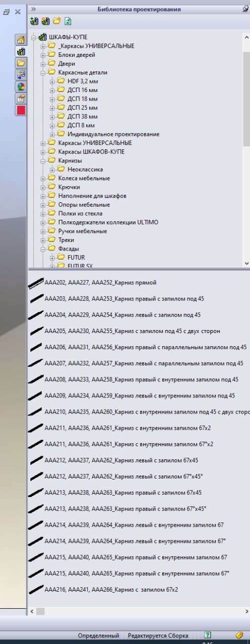Expand the HDF 3,2 мм subfolder
The height and width of the screenshot is (644, 250).
pos(52,82)
